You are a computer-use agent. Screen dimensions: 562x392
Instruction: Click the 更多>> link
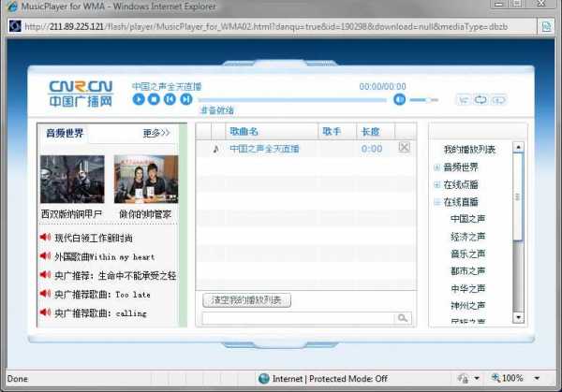(x=156, y=133)
